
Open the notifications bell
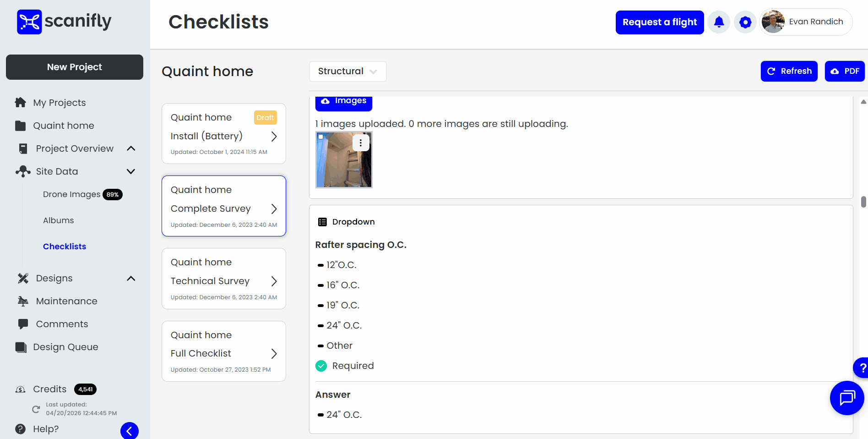718,22
